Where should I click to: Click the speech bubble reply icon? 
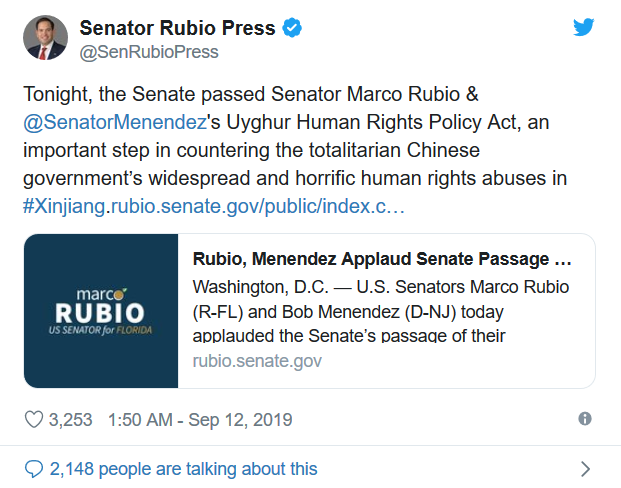tap(34, 469)
